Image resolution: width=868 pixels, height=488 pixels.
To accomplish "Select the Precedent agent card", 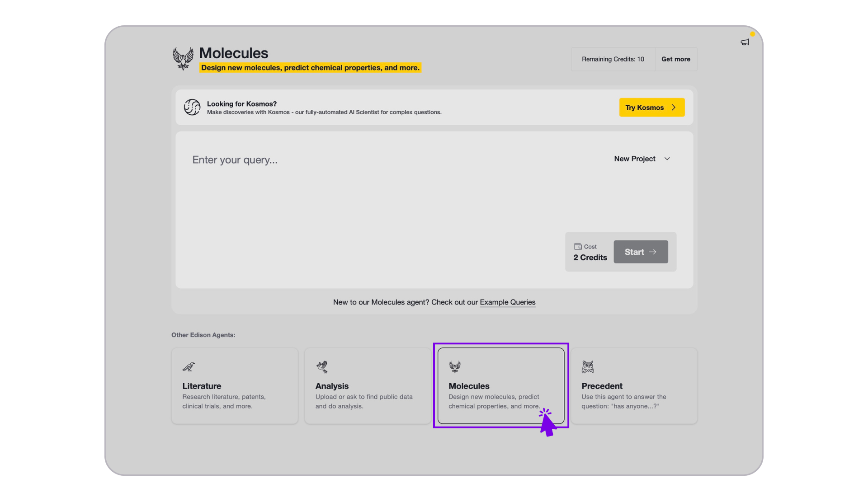I will click(x=634, y=385).
